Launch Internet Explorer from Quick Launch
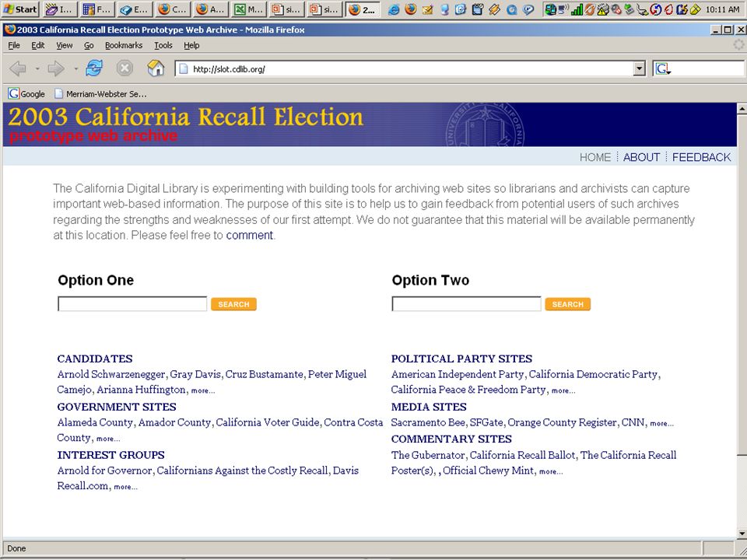The width and height of the screenshot is (747, 560). pyautogui.click(x=394, y=9)
